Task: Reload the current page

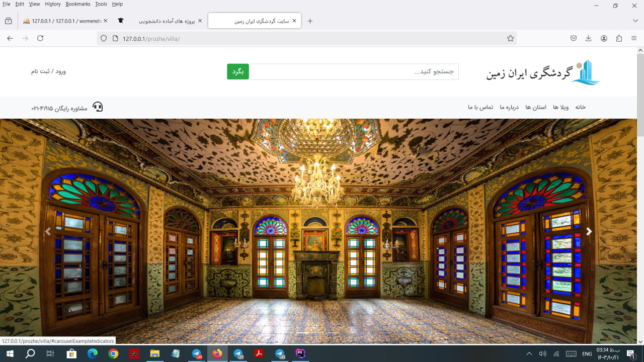Action: coord(40,38)
